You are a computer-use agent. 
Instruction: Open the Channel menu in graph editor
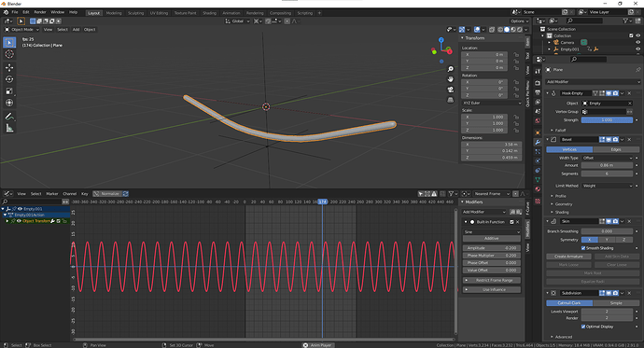pos(69,194)
